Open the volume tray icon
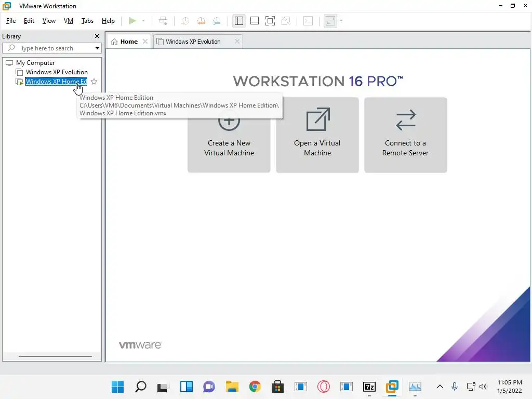This screenshot has width=532, height=399. [x=483, y=387]
